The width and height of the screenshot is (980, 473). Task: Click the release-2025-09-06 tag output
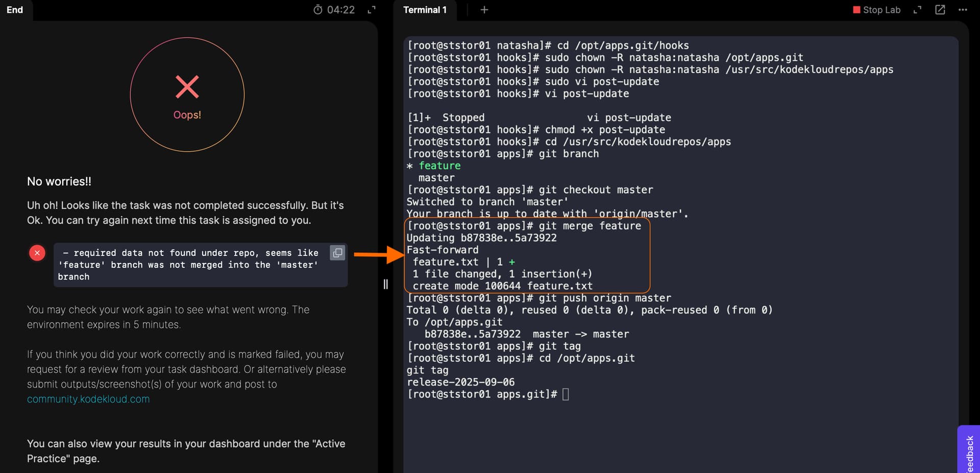point(460,382)
